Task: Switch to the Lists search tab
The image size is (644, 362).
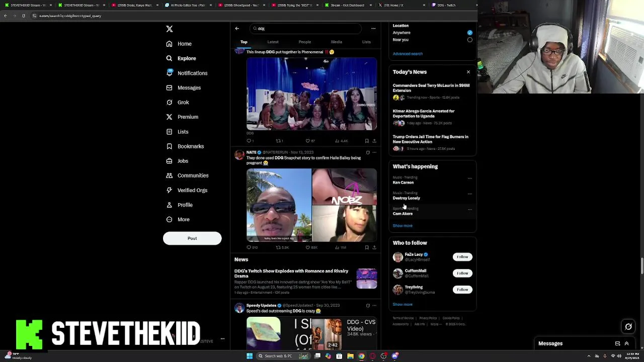Action: pos(366,42)
